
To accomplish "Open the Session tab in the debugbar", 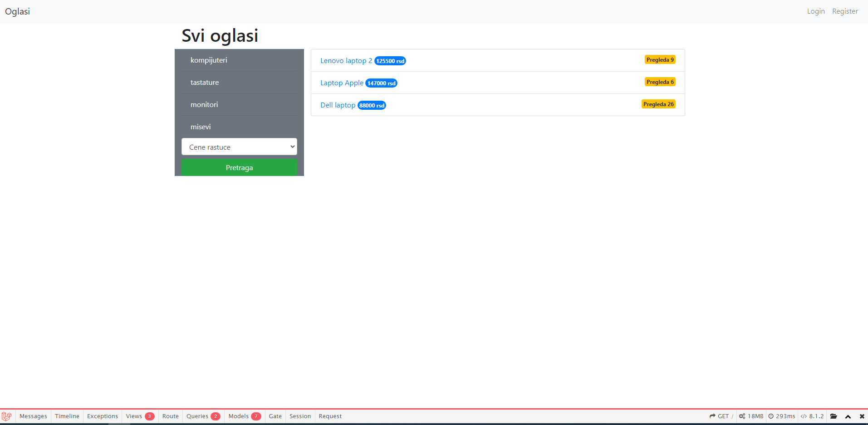I will tap(299, 416).
